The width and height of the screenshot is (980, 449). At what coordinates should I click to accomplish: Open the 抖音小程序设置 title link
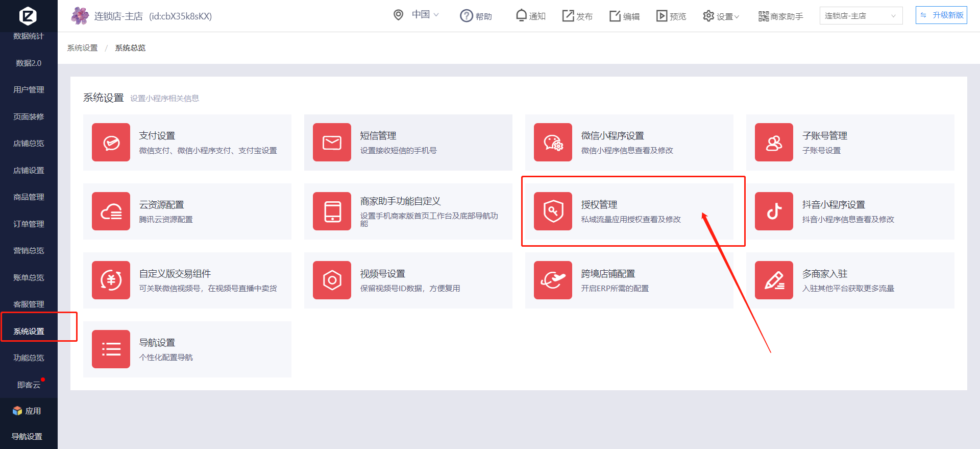[834, 204]
